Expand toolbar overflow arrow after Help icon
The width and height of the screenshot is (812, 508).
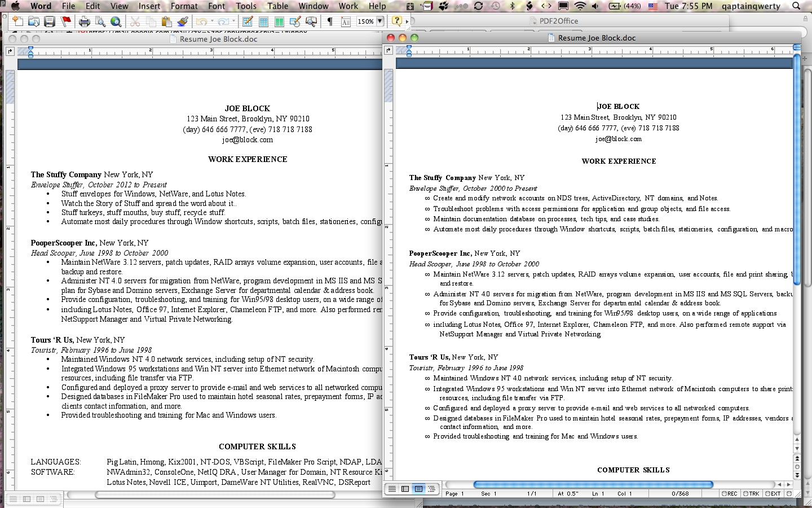click(x=407, y=21)
